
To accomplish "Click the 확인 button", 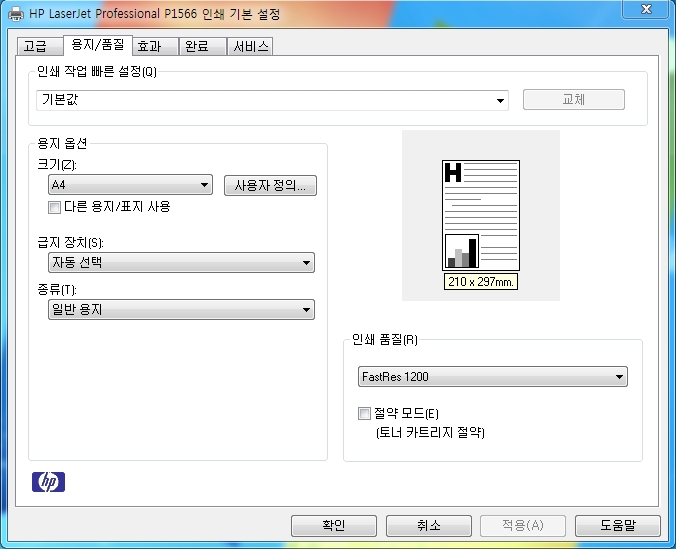I will (x=334, y=525).
